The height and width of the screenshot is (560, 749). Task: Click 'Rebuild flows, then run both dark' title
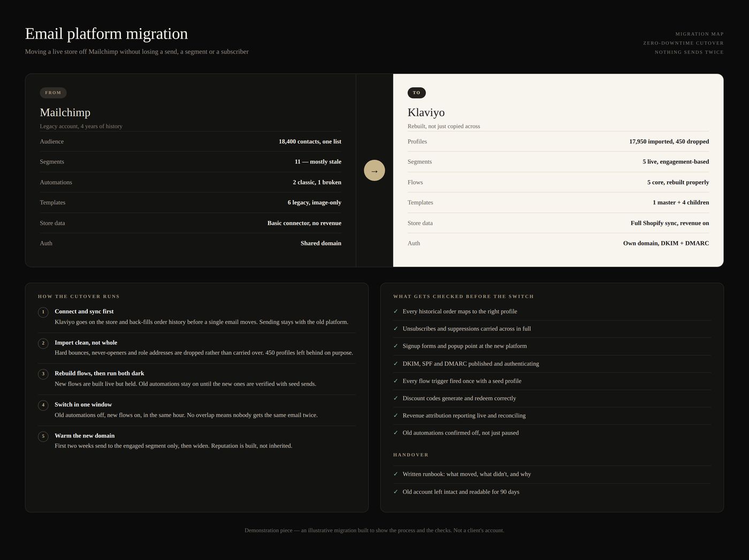pyautogui.click(x=100, y=373)
